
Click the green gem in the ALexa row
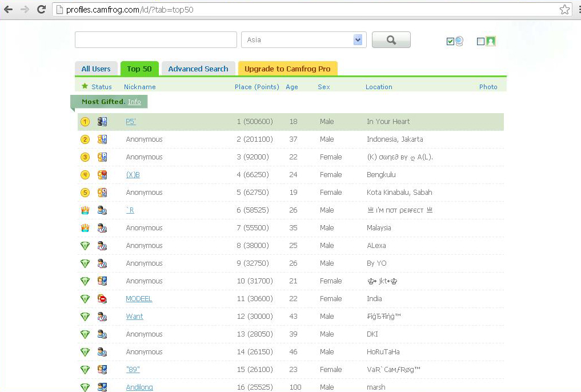(85, 246)
